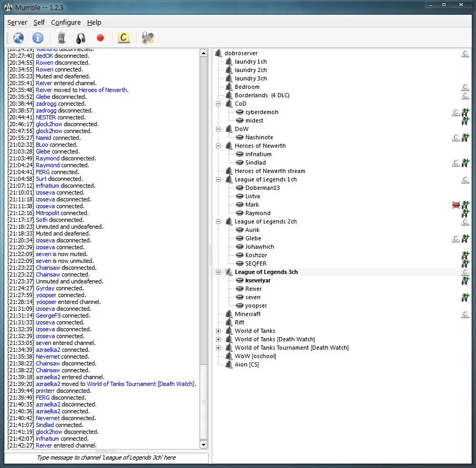Collapse the League of Legends 1ch channel

click(219, 179)
